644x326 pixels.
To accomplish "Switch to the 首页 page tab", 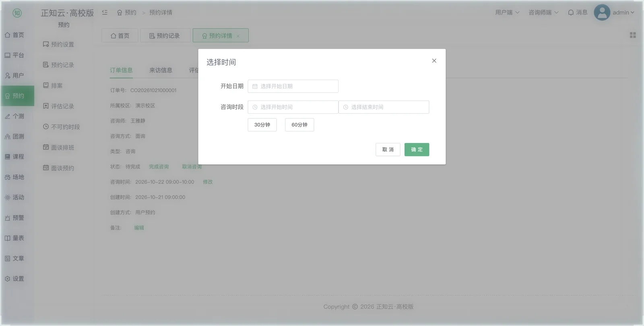I will [x=120, y=35].
